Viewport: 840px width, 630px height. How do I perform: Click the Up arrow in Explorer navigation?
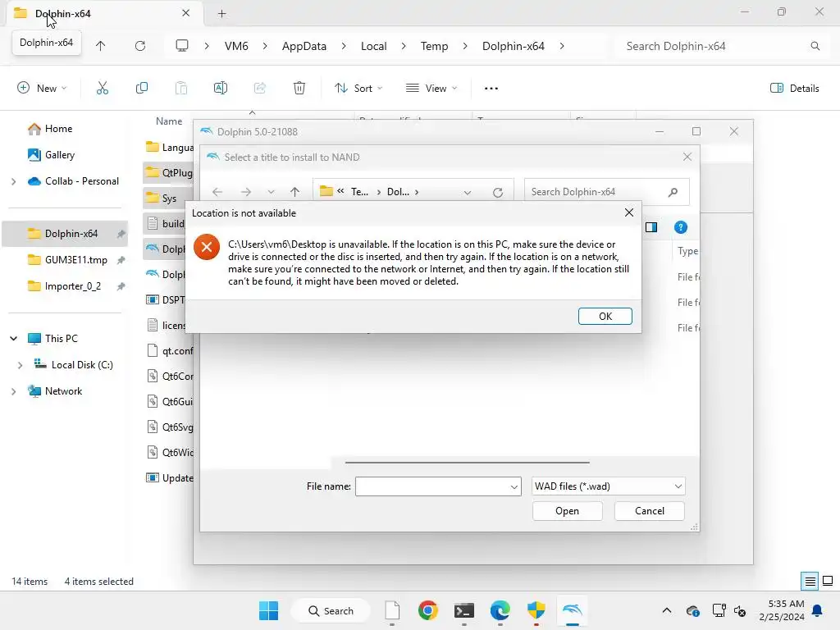(100, 46)
